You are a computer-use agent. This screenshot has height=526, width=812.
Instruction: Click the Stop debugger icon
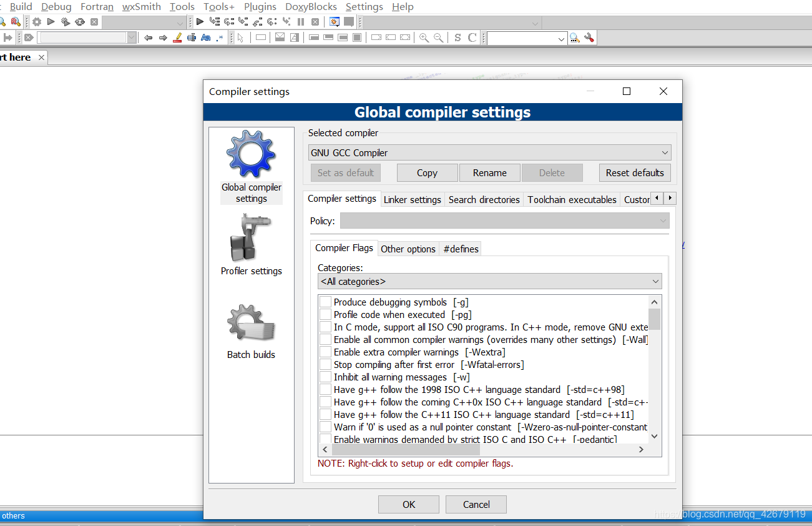[315, 22]
